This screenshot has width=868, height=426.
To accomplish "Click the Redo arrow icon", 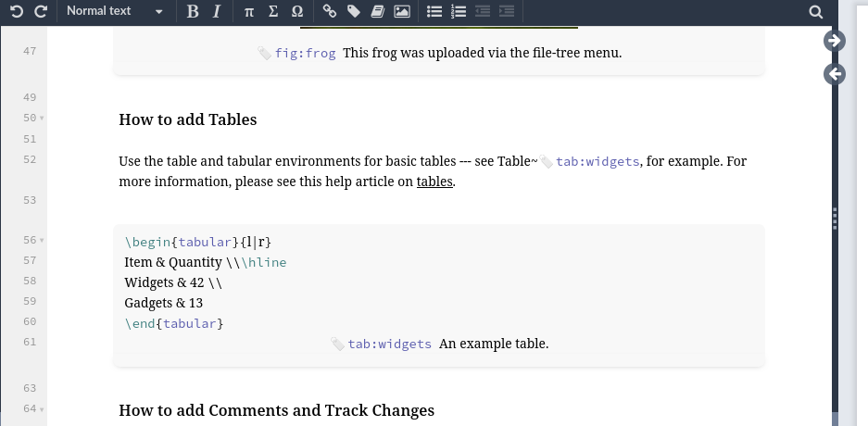I will click(41, 11).
